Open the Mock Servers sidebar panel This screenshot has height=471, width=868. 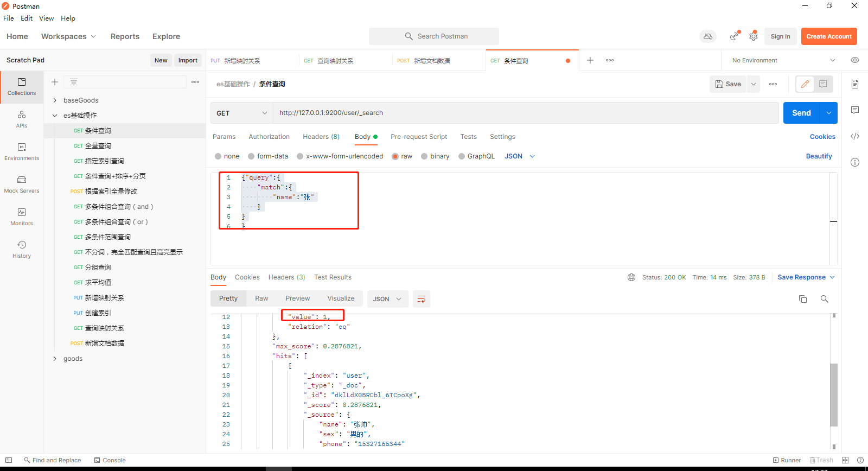point(22,184)
